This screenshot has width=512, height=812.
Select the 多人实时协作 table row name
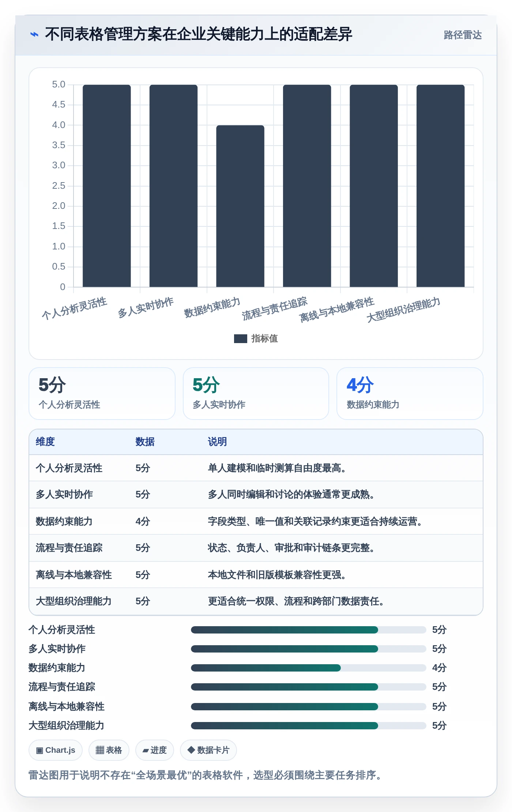click(64, 495)
